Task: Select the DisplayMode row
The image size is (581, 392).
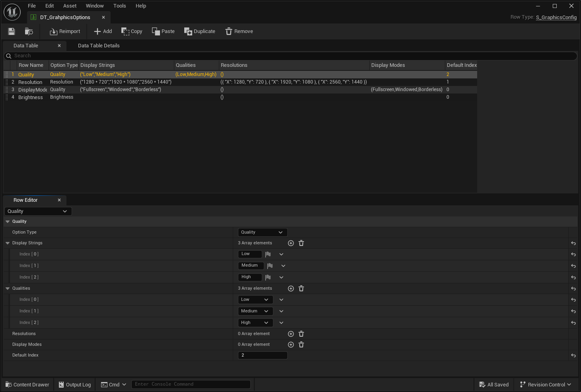Action: pyautogui.click(x=240, y=90)
